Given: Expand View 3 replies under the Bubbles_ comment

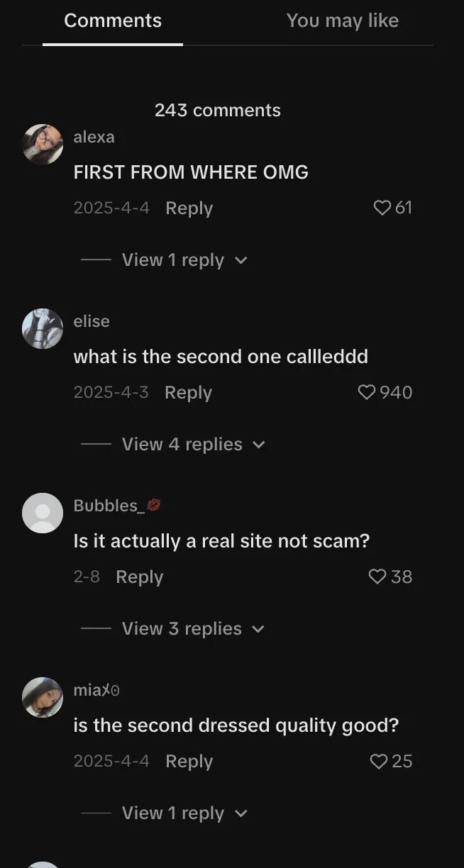Looking at the screenshot, I should coord(193,629).
